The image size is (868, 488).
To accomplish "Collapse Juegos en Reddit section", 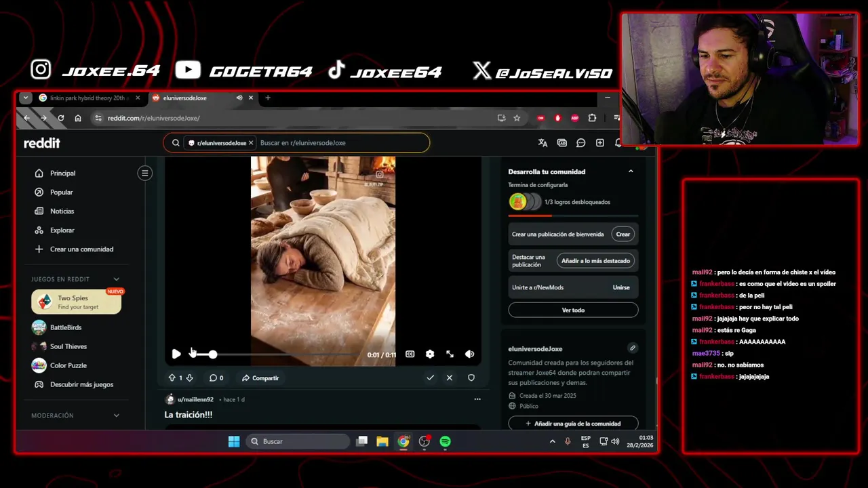I will (x=116, y=279).
